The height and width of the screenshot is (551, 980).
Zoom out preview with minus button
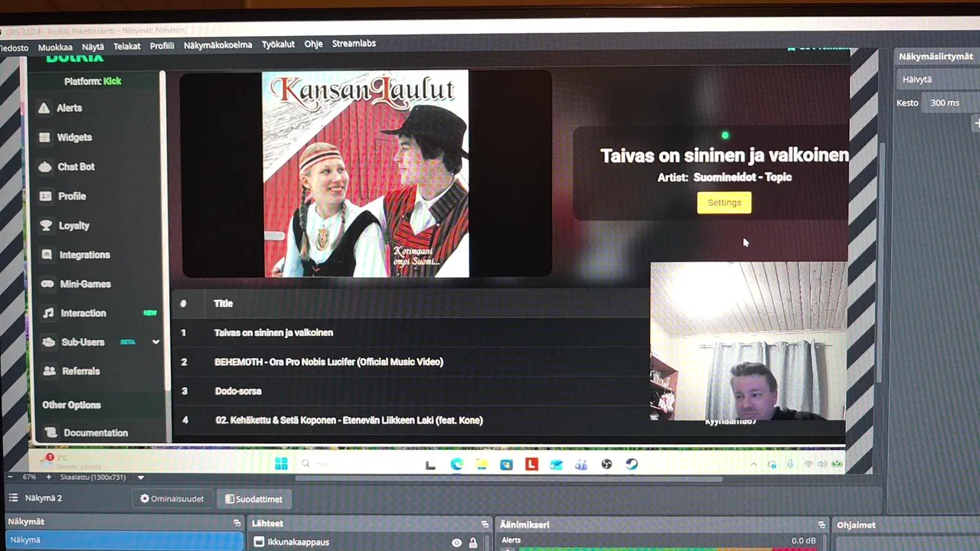[x=9, y=477]
